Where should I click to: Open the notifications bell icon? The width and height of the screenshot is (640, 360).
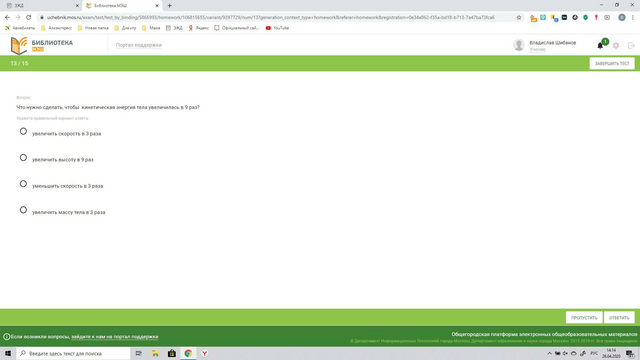[x=600, y=45]
